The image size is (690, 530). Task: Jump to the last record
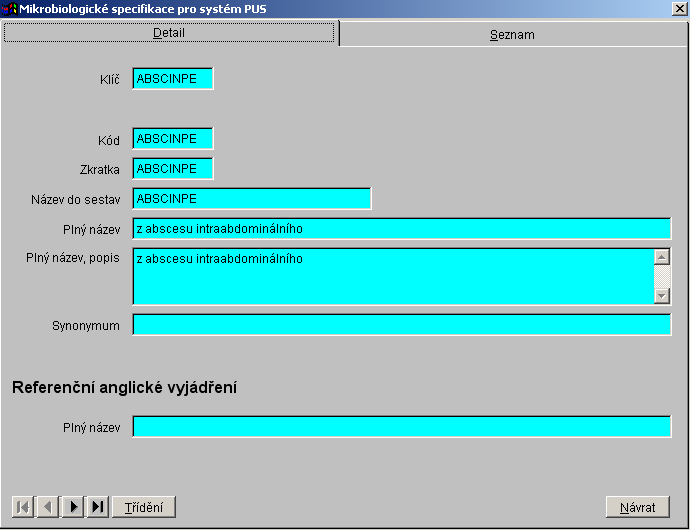[x=98, y=507]
